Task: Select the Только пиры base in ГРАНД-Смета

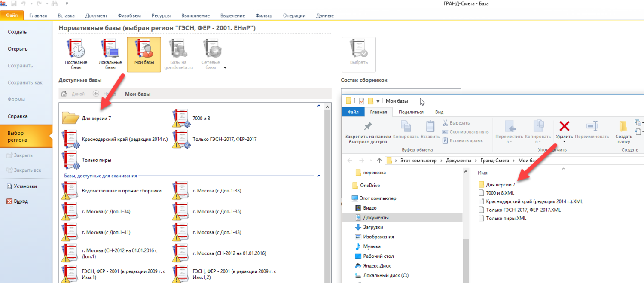Action: click(86, 160)
